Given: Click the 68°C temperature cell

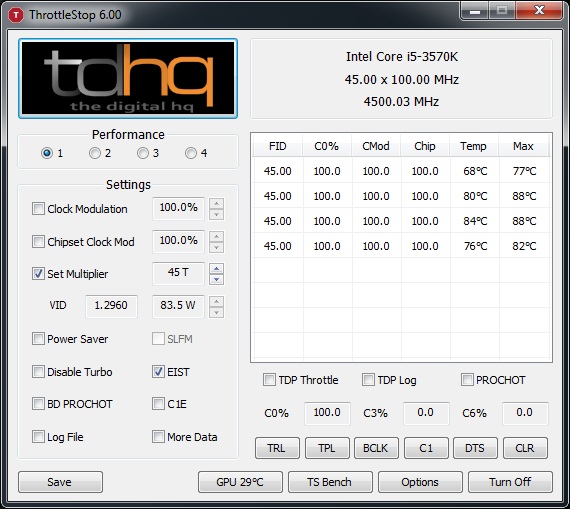Looking at the screenshot, I should (x=475, y=171).
